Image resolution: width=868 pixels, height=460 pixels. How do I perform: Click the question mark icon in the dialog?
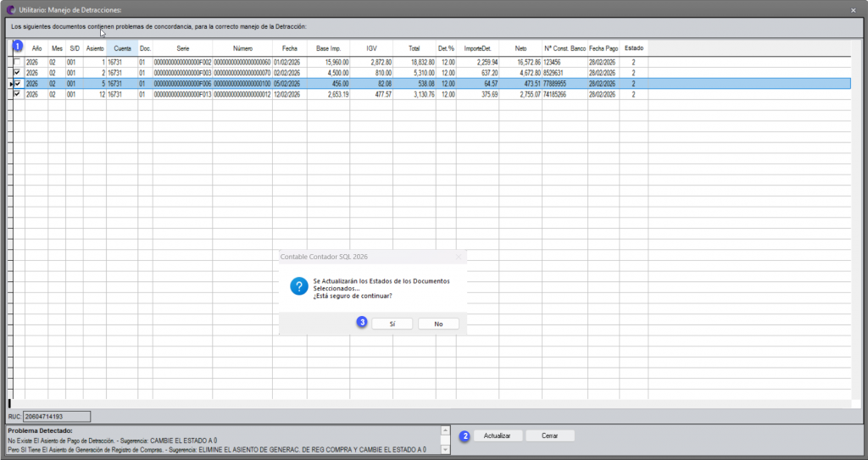tap(299, 286)
